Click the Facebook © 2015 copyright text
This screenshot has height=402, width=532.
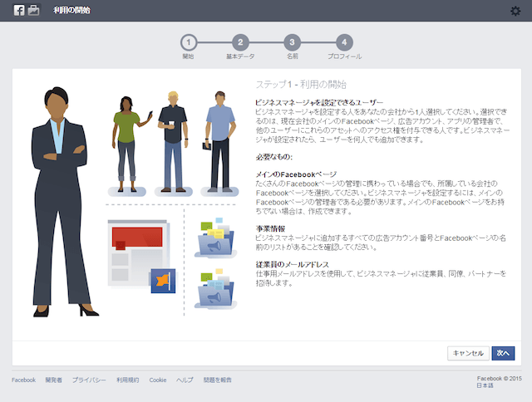click(499, 378)
